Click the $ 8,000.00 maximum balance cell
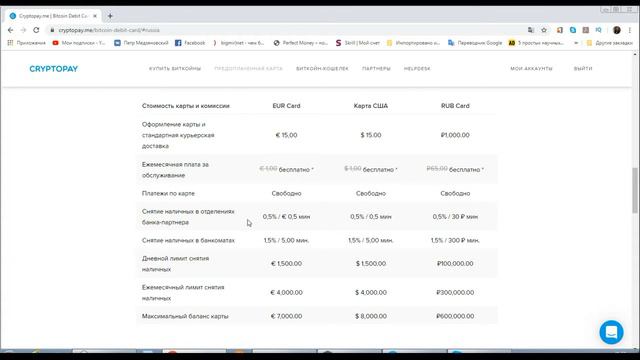The width and height of the screenshot is (640, 360). [371, 316]
